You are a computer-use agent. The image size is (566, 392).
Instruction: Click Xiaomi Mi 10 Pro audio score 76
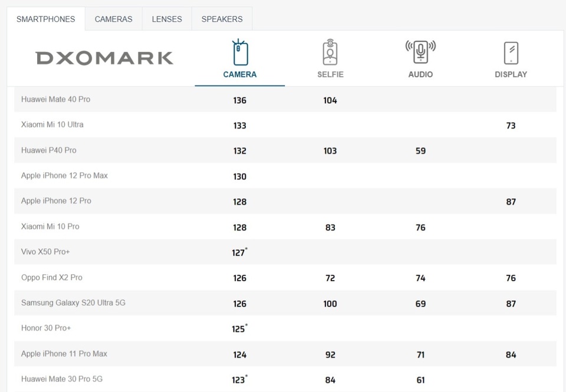[x=420, y=228]
